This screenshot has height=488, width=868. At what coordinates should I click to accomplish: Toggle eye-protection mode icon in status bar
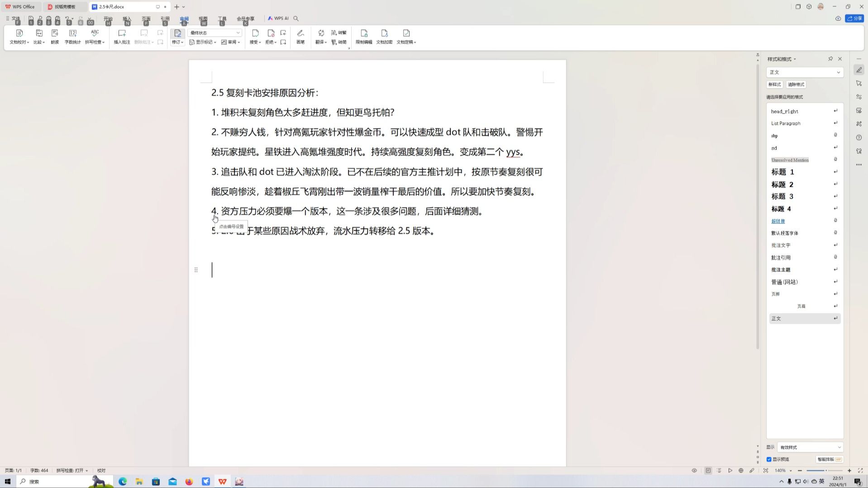[x=694, y=470]
